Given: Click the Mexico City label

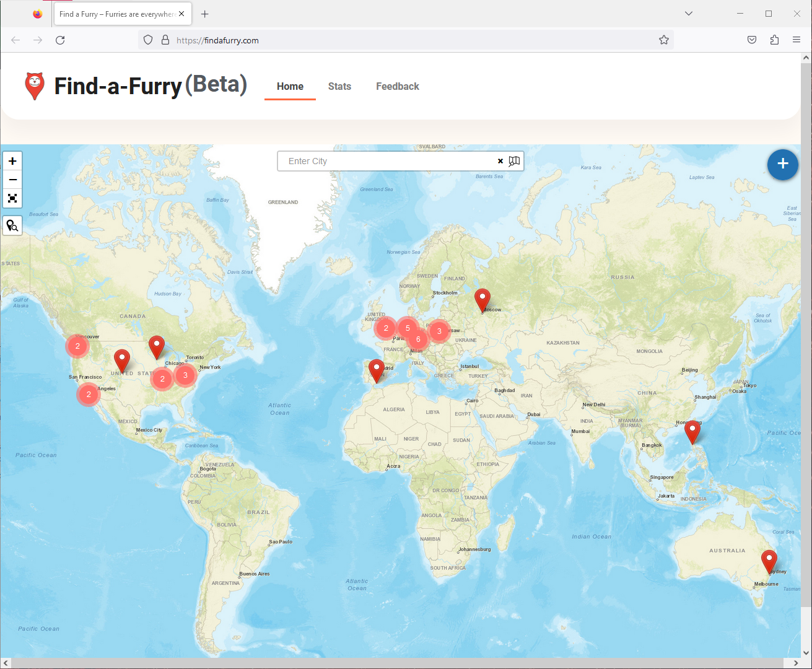Looking at the screenshot, I should [149, 430].
